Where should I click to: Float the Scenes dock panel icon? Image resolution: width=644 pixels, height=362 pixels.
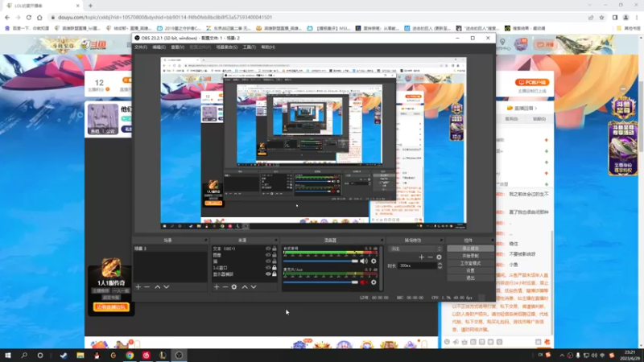206,240
